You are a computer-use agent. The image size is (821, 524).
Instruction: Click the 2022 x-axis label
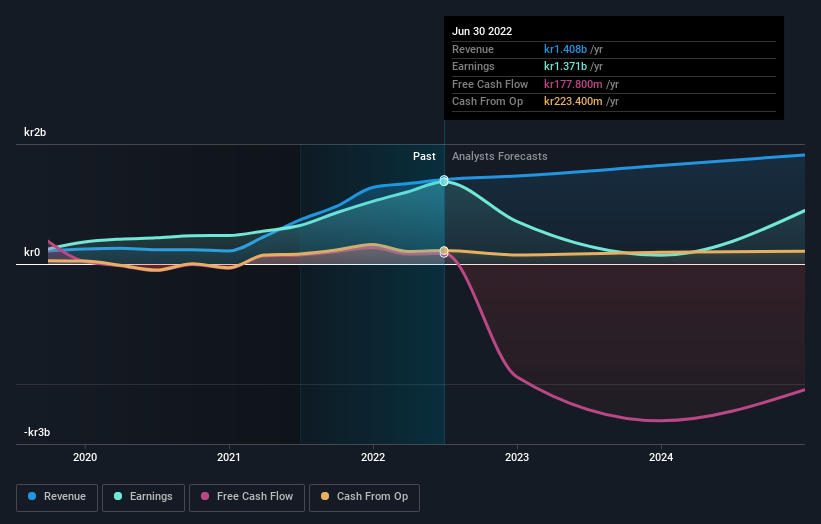pos(373,458)
